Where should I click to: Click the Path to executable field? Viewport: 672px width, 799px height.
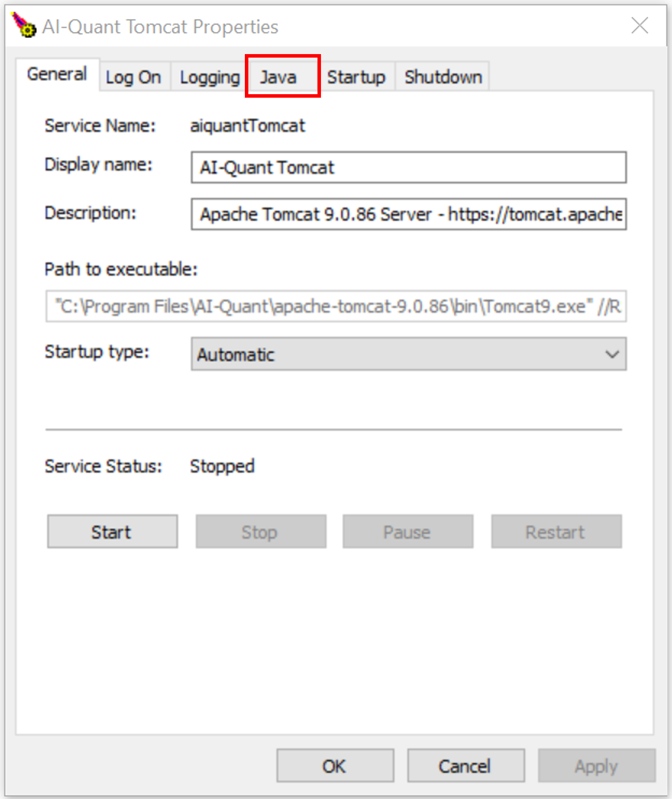pos(336,306)
